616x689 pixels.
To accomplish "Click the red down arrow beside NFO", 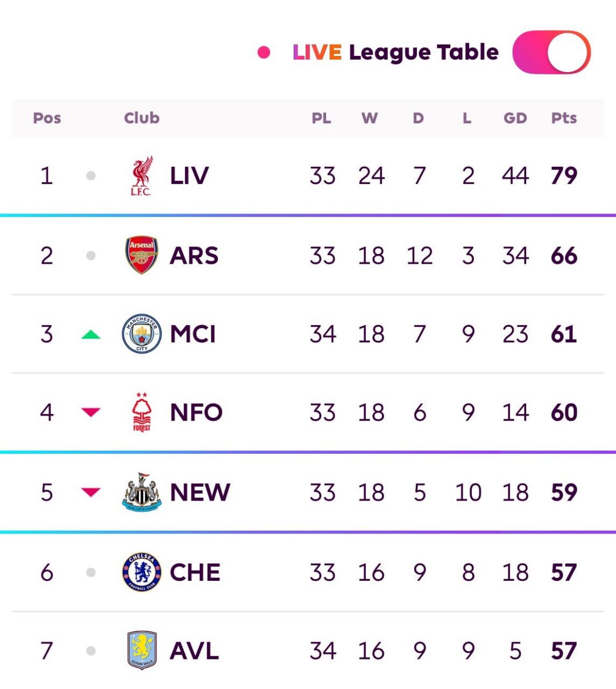I will coord(91,412).
